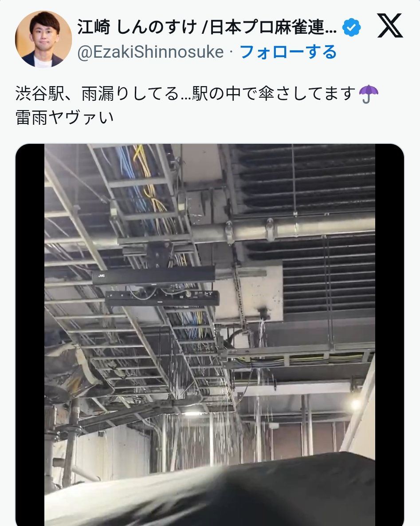Click the dot separator before フォローする
Screen dimensions: 420x526
pos(232,53)
